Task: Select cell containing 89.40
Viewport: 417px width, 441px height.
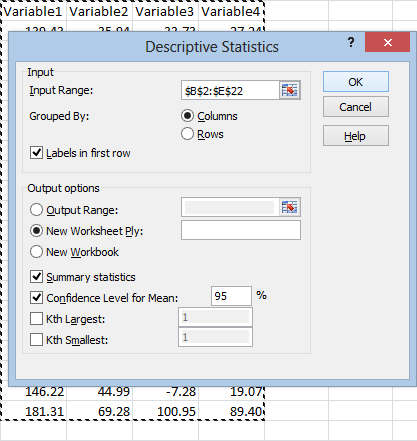Action: point(231,411)
